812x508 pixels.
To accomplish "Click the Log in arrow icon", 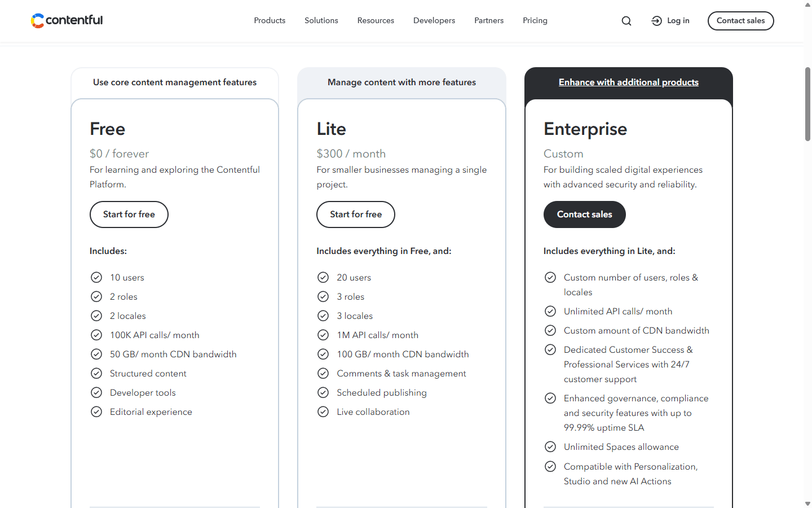I will [x=656, y=21].
